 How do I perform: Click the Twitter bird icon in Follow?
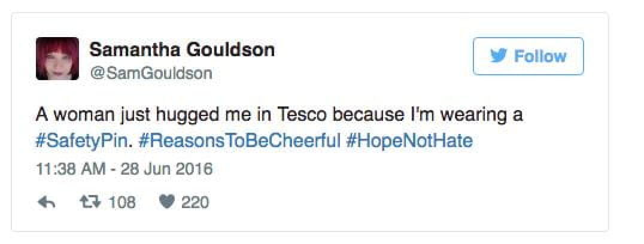coord(498,56)
